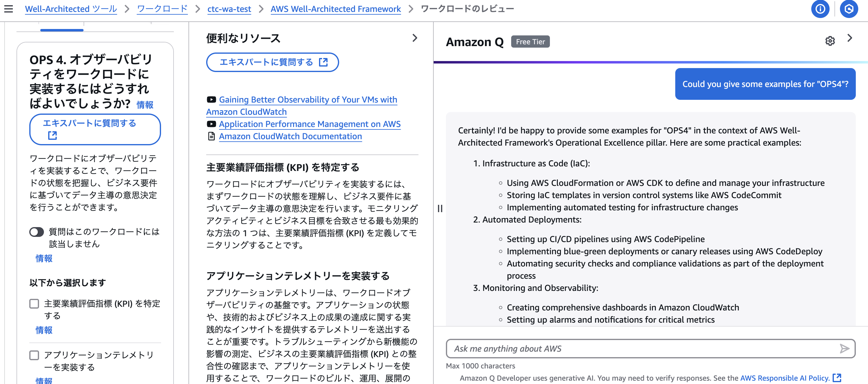Toggle 質問はこのワークロードには該当しません switch
The width and height of the screenshot is (868, 384).
click(37, 232)
